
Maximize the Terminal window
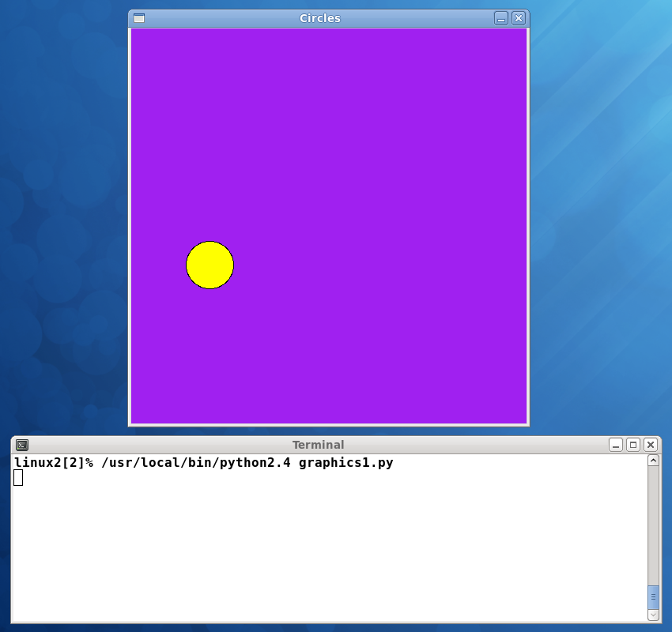[x=633, y=445]
